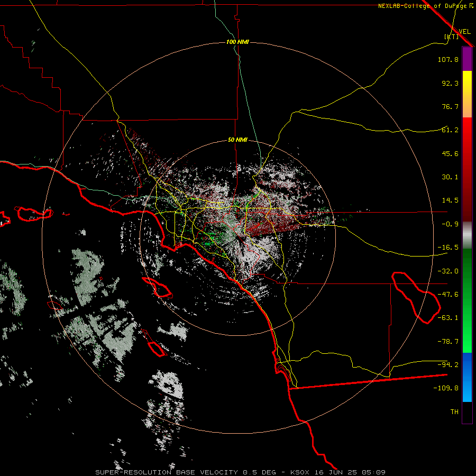Click the 107.8 velocity scale value
476x476 pixels.
tap(448, 59)
